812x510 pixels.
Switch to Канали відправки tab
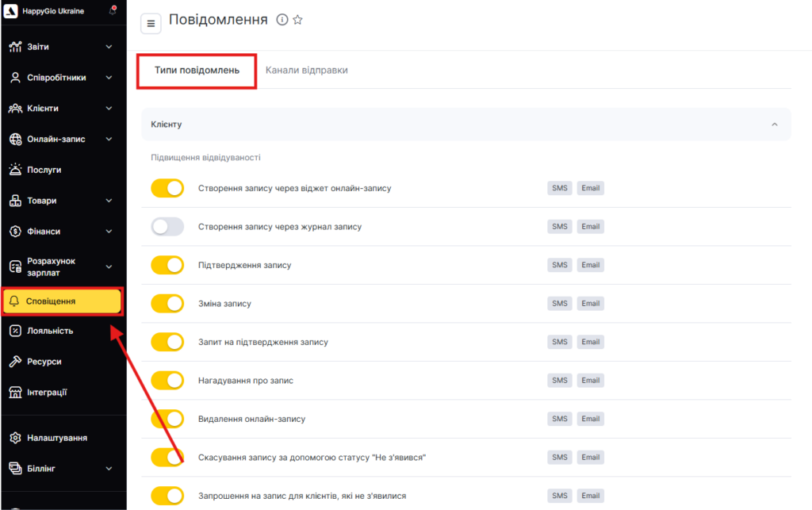pyautogui.click(x=306, y=71)
